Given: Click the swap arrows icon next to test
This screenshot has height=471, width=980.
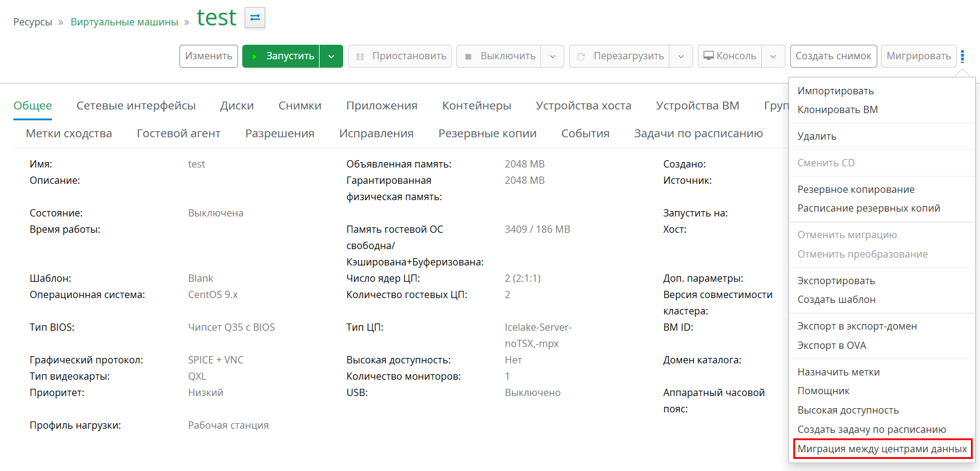Looking at the screenshot, I should pyautogui.click(x=255, y=18).
